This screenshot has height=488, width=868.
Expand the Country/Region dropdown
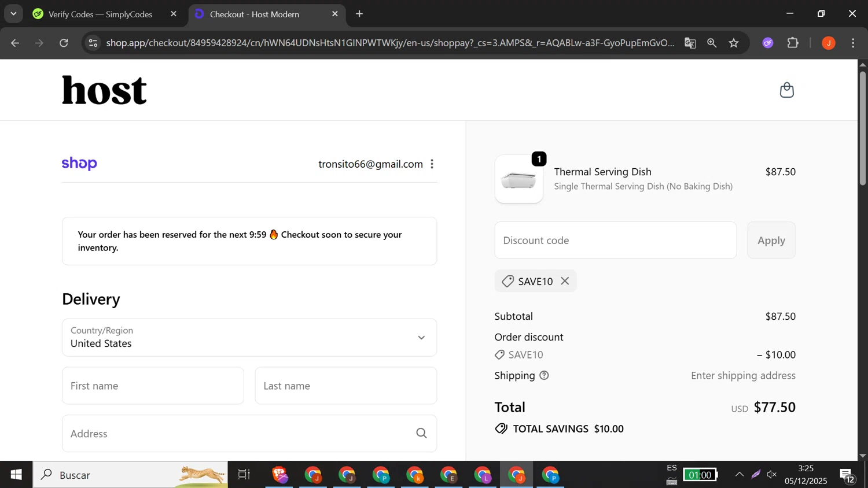(249, 338)
